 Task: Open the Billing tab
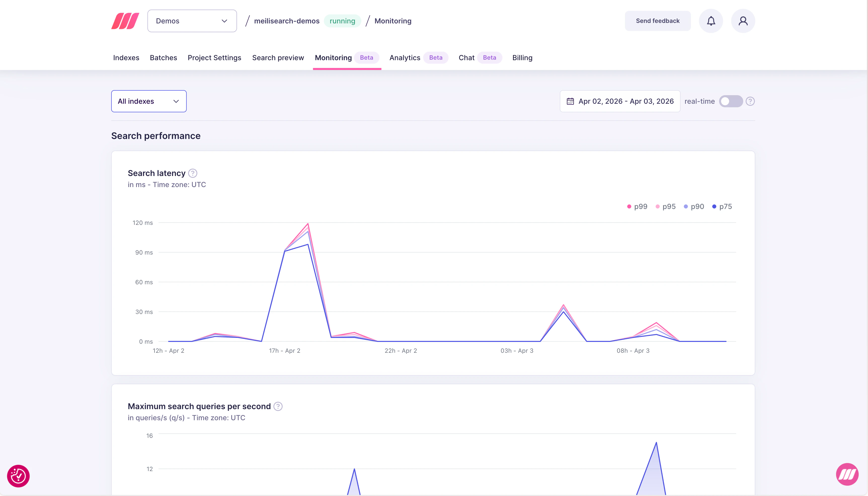(x=522, y=58)
